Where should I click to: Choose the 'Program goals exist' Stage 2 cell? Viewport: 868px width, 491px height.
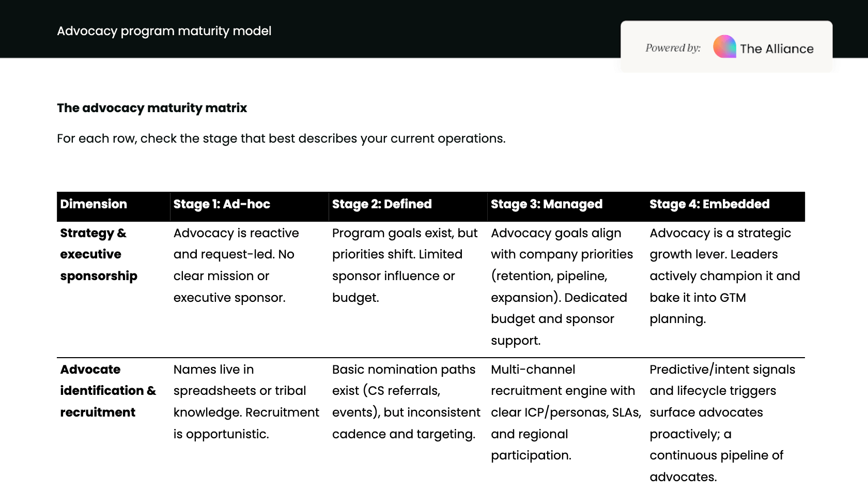[x=405, y=265]
